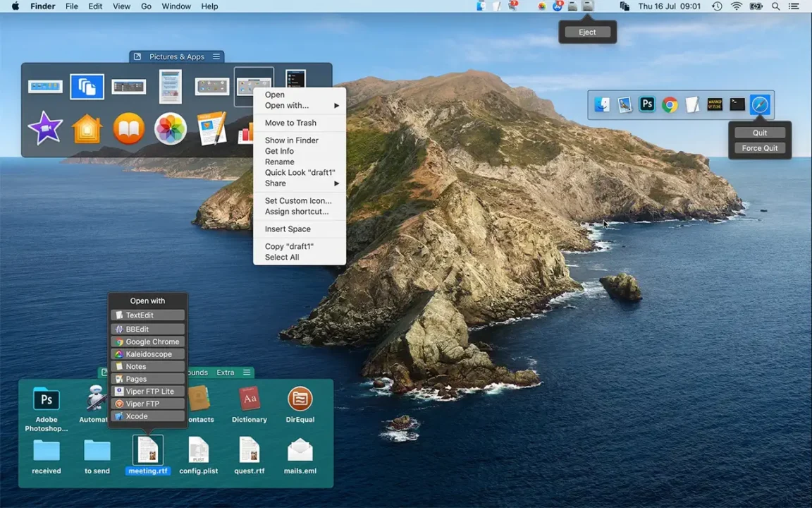Open the hamburger menu beside the Extra tab

247,373
